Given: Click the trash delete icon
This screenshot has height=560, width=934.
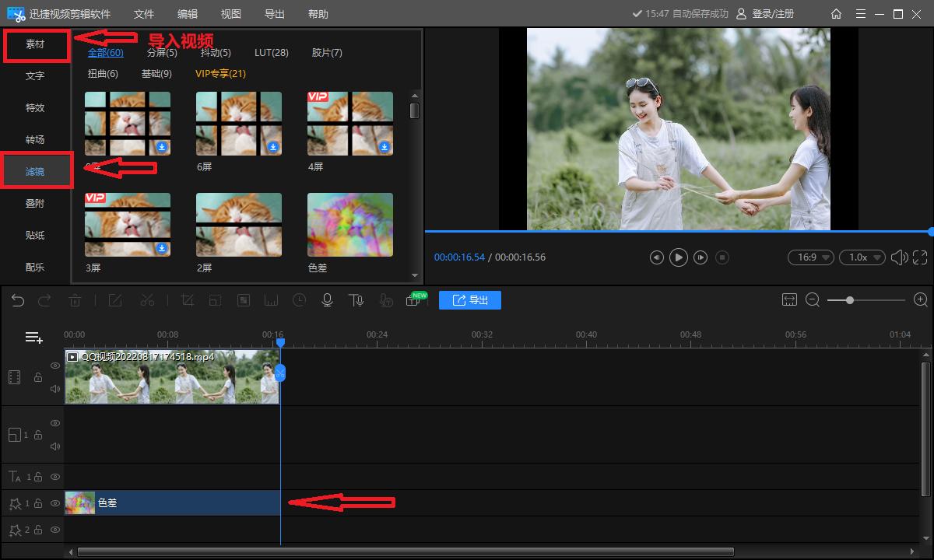Looking at the screenshot, I should (74, 299).
